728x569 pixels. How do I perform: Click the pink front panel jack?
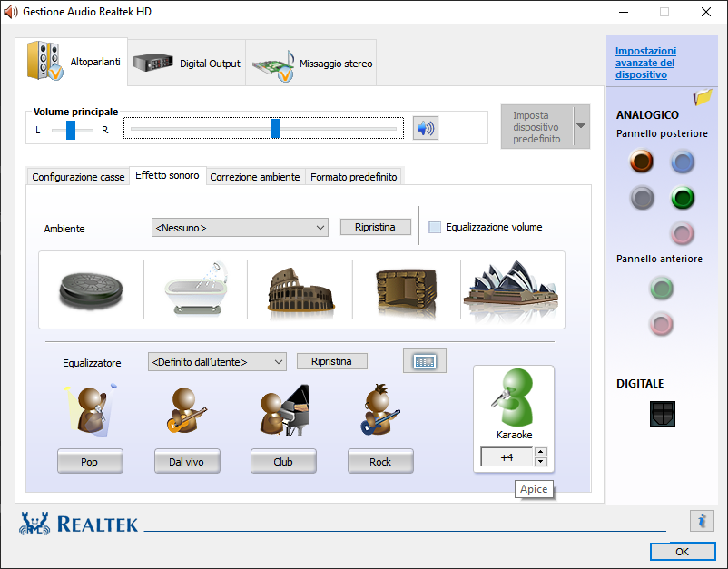pyautogui.click(x=661, y=324)
